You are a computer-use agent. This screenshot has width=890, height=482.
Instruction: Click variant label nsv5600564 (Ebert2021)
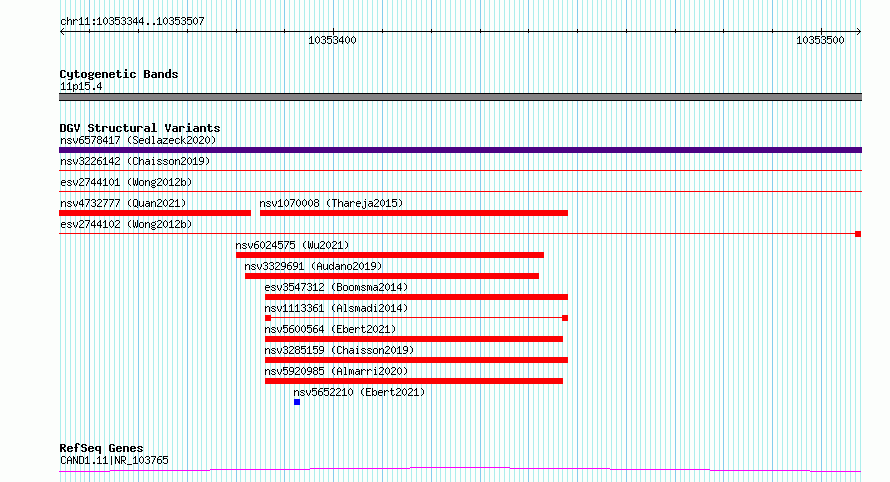click(330, 329)
